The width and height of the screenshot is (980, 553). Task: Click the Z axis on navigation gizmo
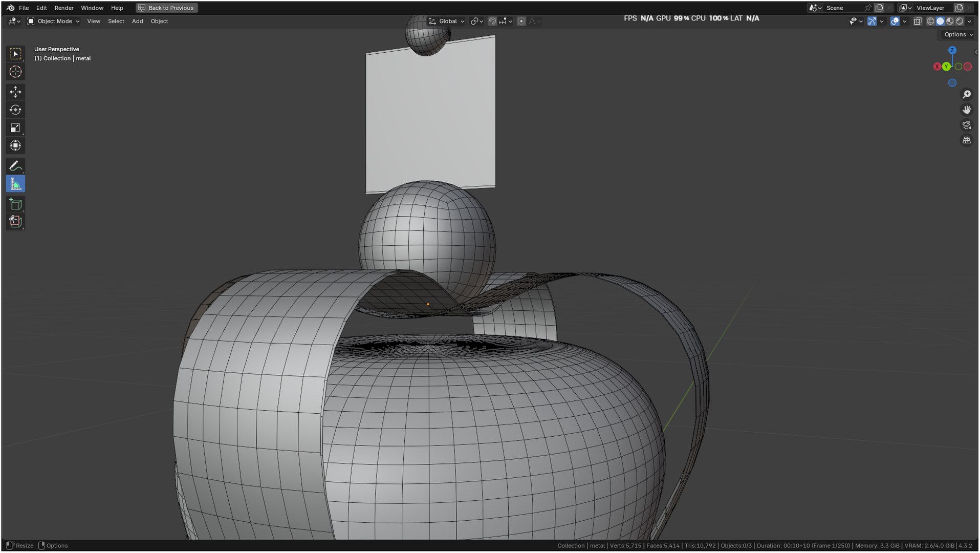(x=952, y=50)
